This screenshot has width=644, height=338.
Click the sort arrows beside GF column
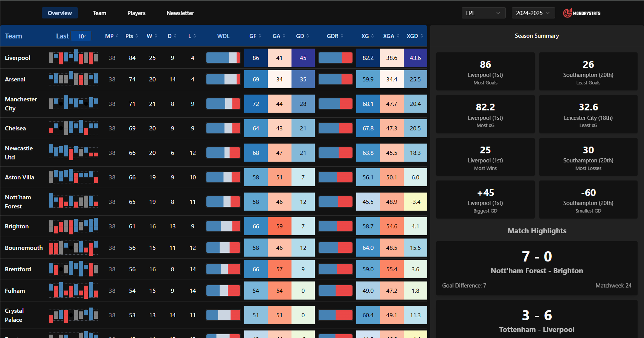pos(260,36)
